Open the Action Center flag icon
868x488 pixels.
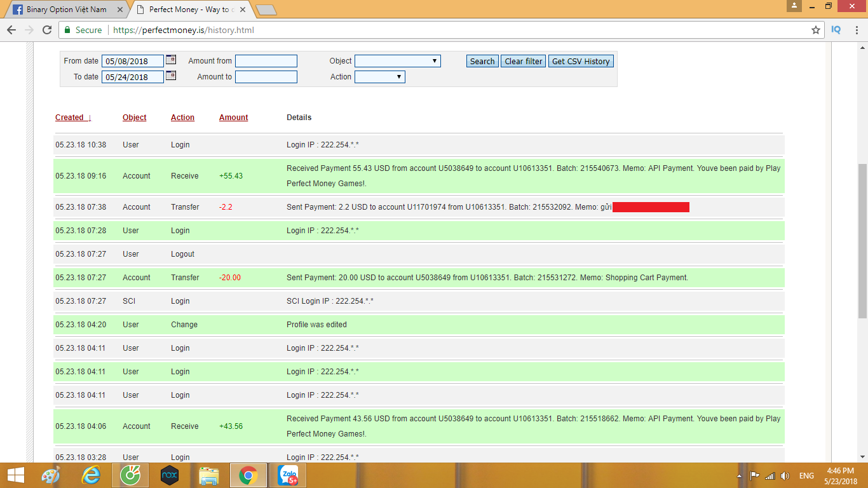755,476
